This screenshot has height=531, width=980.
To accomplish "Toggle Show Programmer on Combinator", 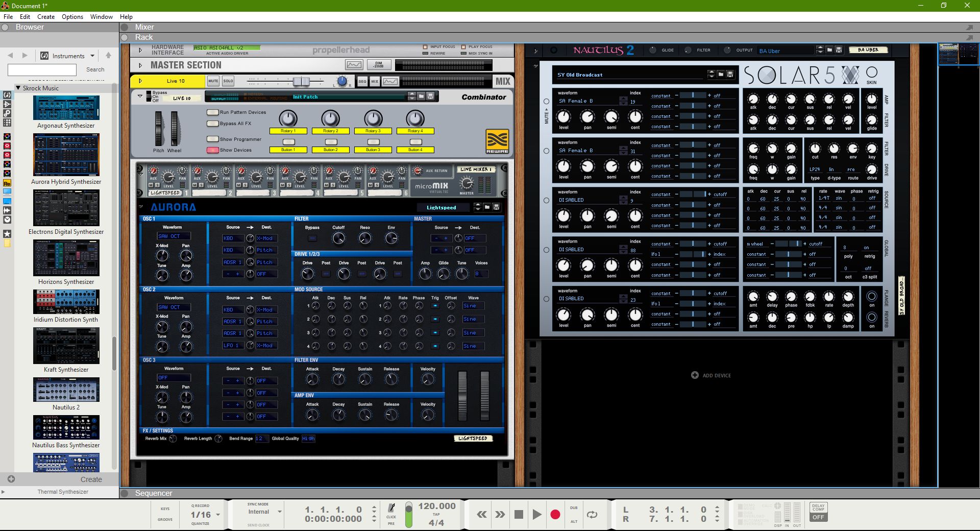I will tap(212, 139).
